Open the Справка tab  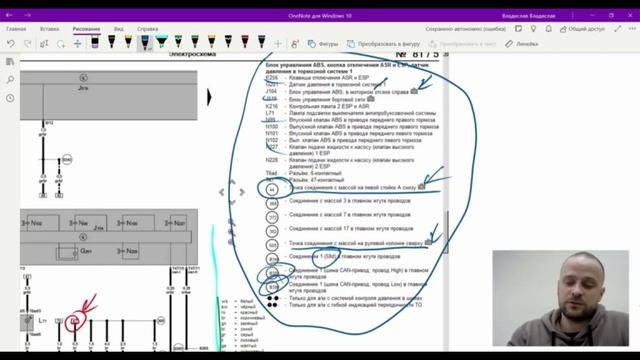point(147,29)
